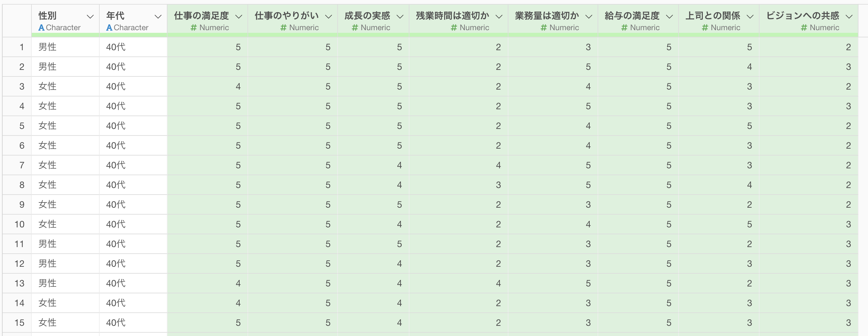868x336 pixels.
Task: Expand the 給与の満足度 column menu
Action: coord(670,16)
